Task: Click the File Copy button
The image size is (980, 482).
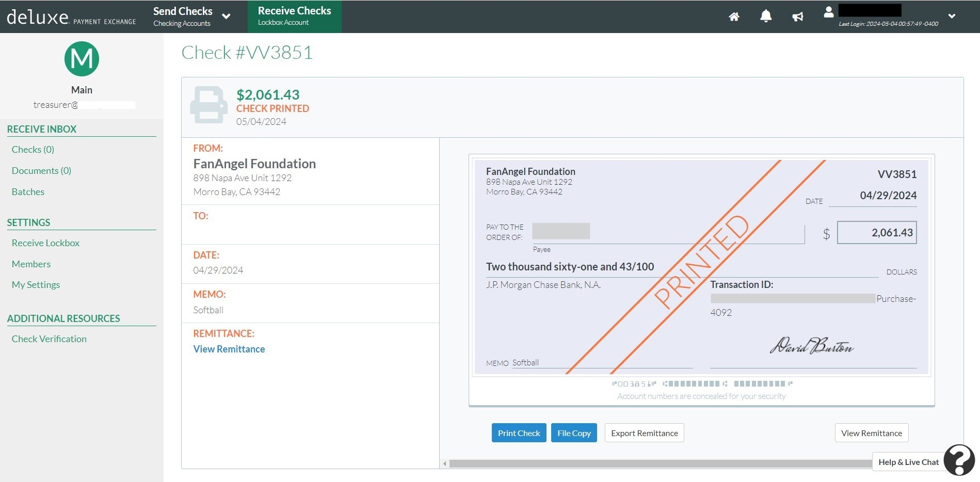Action: tap(573, 433)
